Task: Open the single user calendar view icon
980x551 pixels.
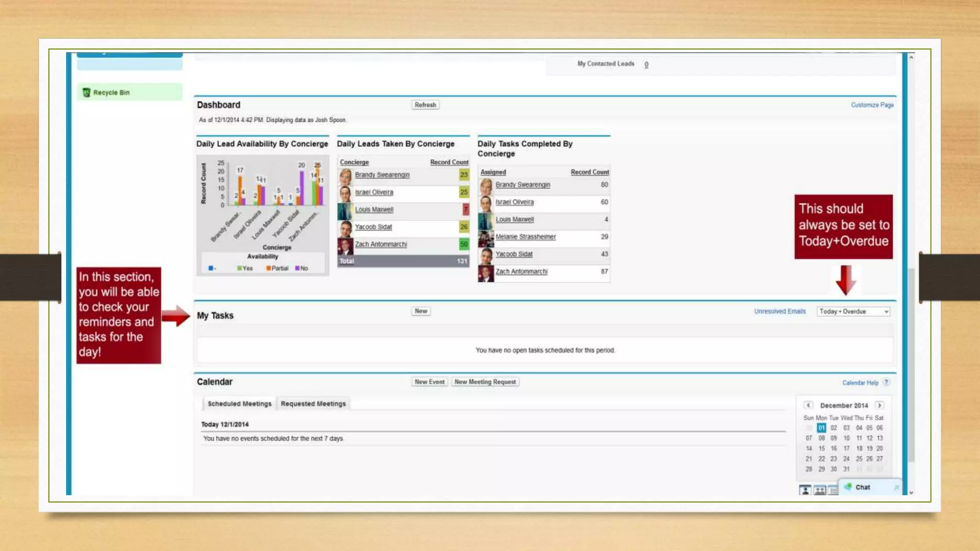Action: point(805,490)
